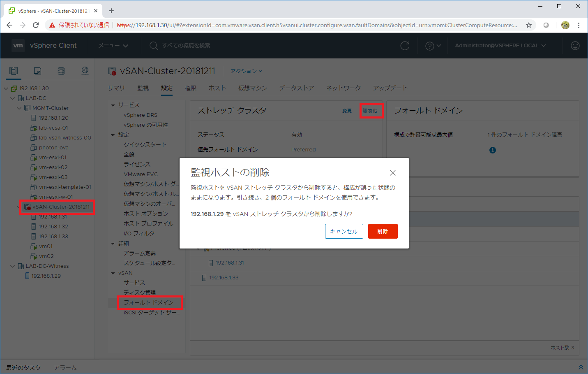
Task: Open the Administrator@VSPHERE.LOCAL user menu
Action: (500, 46)
